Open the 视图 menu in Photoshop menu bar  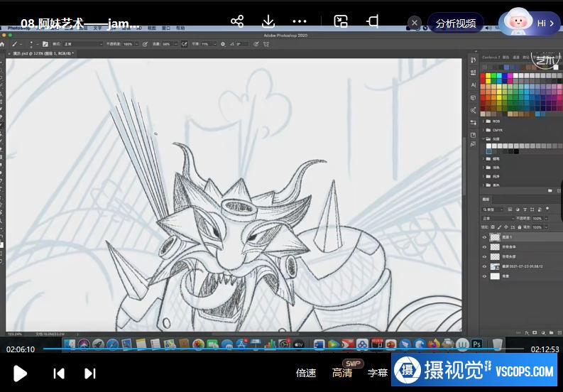tap(151, 28)
